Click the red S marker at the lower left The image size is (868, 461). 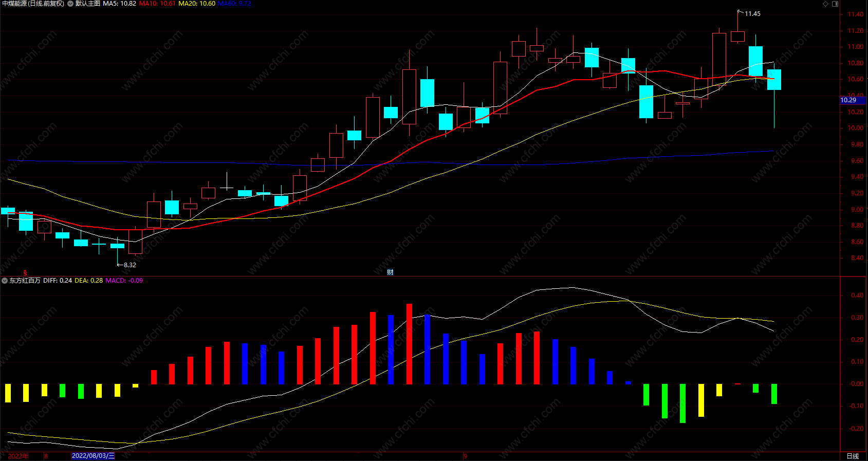pyautogui.click(x=25, y=273)
